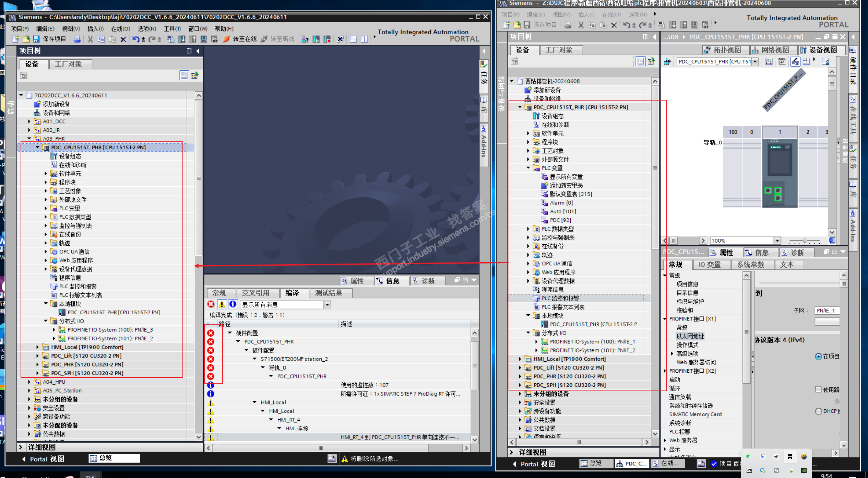
Task: Click the save project disk icon in left window
Action: pos(36,39)
